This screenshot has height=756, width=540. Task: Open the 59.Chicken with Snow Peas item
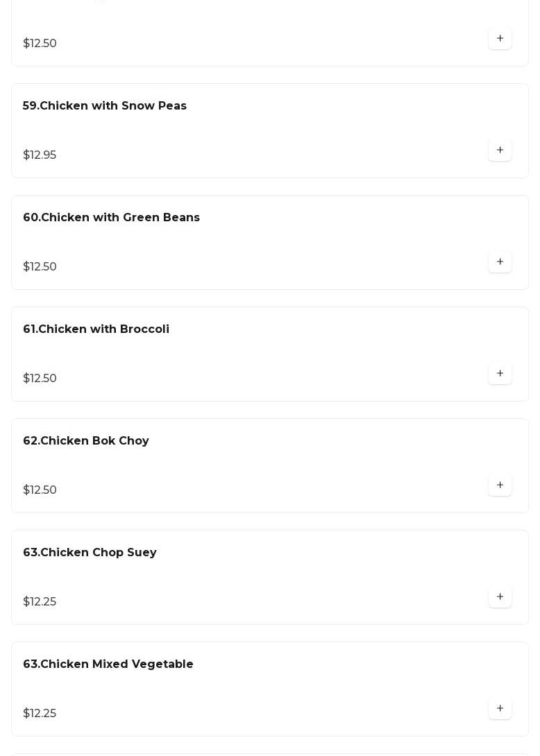(105, 106)
